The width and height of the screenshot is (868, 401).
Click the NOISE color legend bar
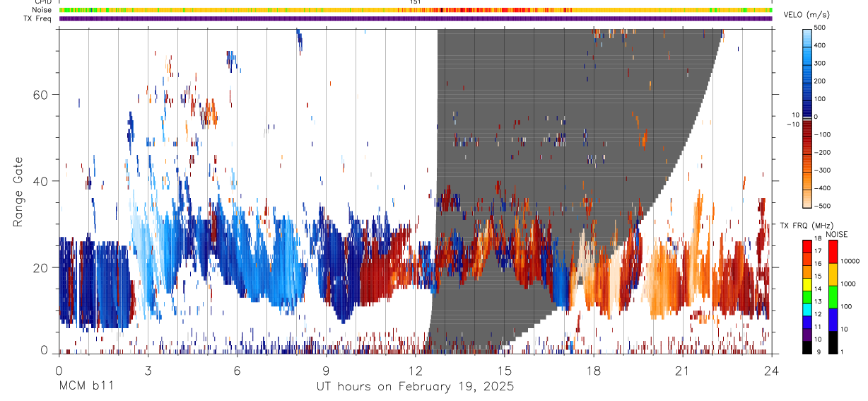[x=834, y=296]
